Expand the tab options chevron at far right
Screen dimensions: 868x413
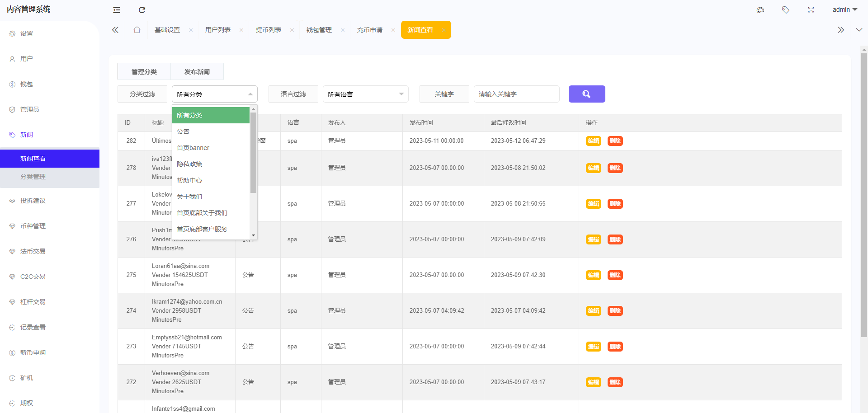[x=859, y=30]
